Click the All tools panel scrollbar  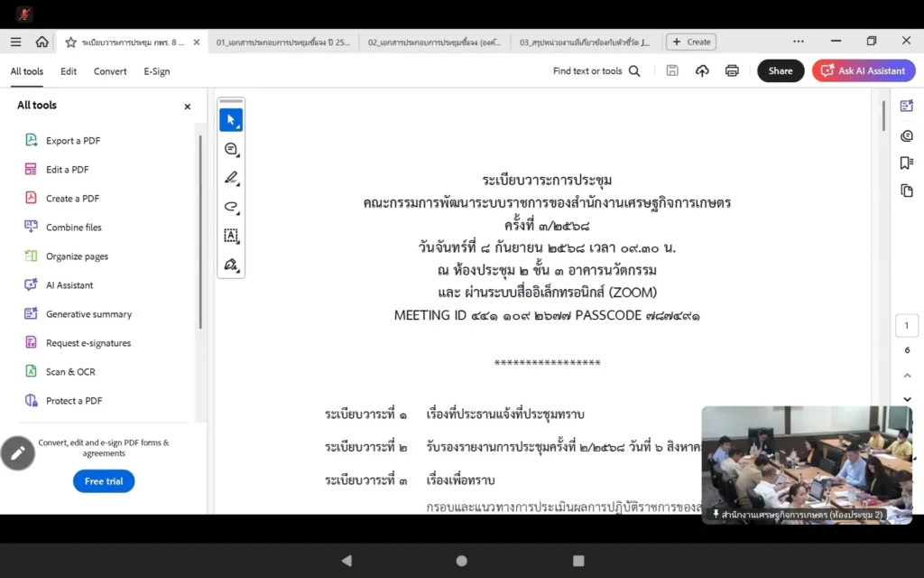(200, 232)
